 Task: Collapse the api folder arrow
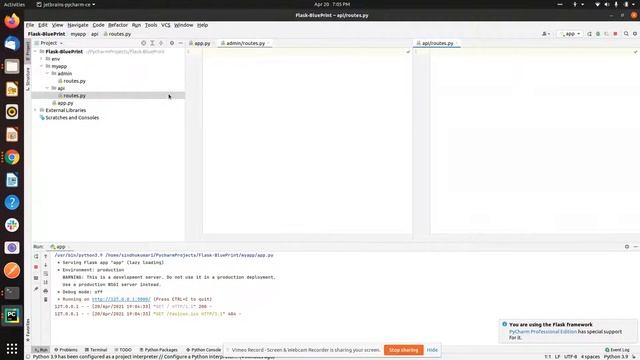tap(47, 88)
